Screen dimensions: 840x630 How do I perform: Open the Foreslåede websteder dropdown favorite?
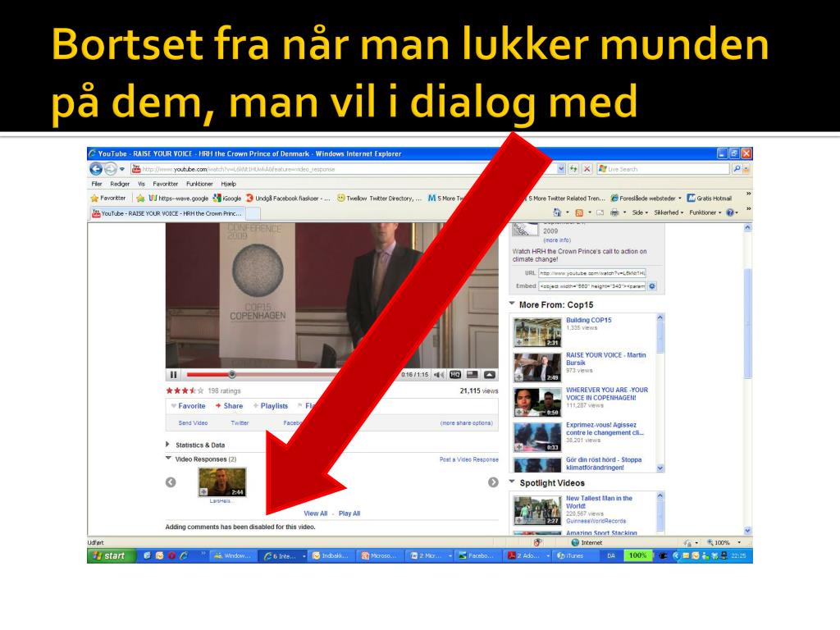[646, 199]
